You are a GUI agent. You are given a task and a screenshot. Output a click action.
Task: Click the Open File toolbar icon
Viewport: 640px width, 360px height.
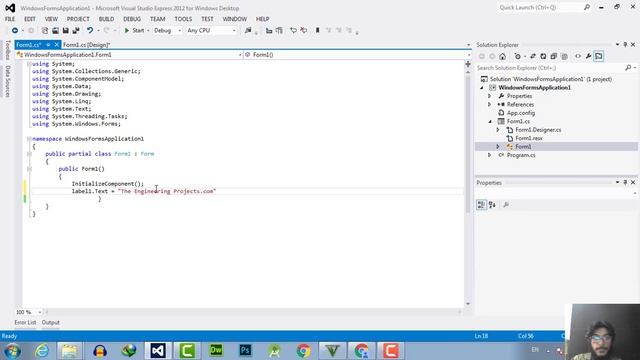click(55, 31)
